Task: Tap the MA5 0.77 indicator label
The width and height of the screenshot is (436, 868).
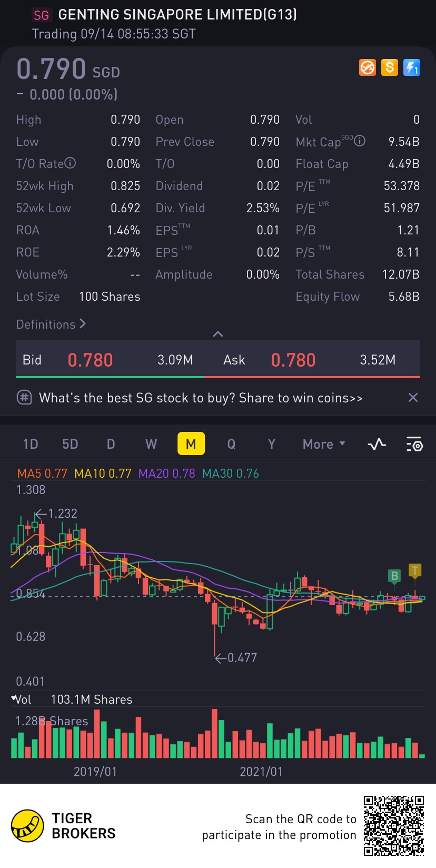Action: pyautogui.click(x=42, y=474)
